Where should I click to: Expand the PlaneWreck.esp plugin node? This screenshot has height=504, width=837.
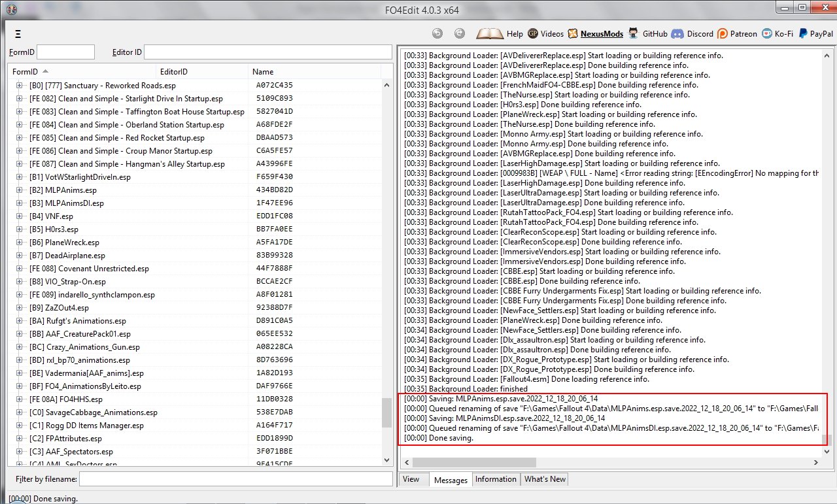(19, 243)
